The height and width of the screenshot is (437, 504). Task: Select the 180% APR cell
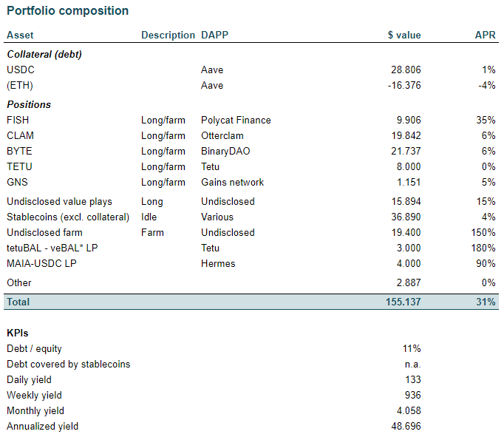click(x=483, y=248)
